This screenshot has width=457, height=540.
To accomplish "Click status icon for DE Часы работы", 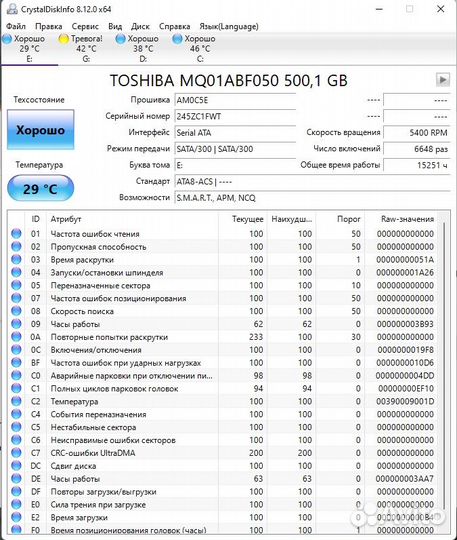I will click(16, 478).
